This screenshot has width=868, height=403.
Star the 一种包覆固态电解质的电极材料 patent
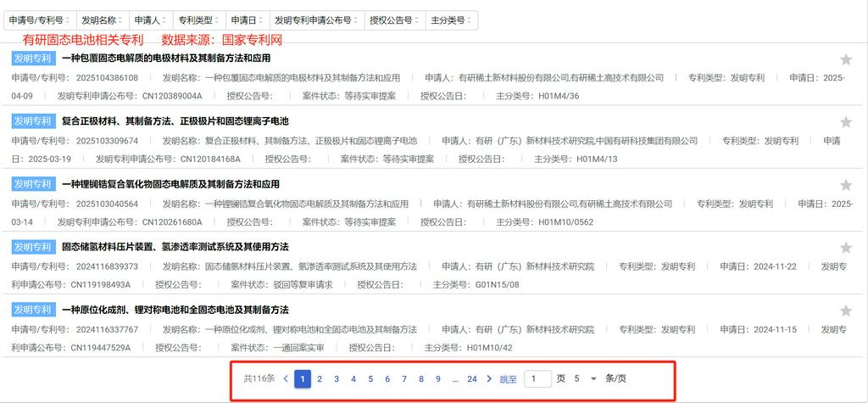point(846,59)
